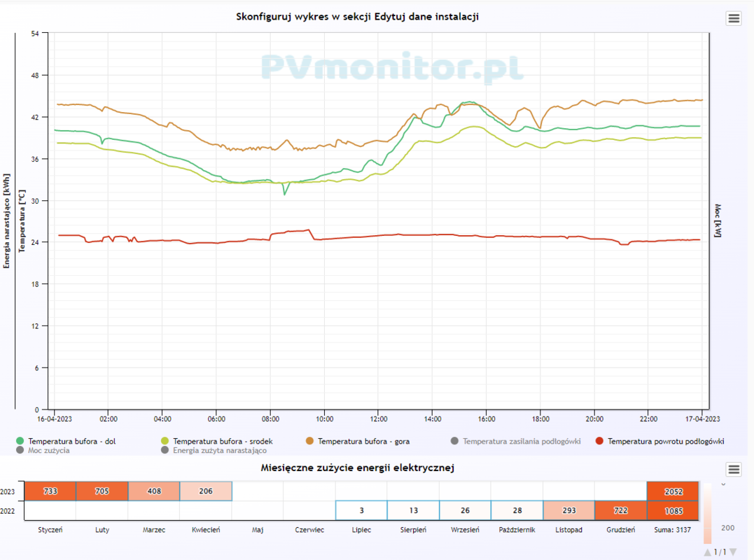Click the chart title about Edytuj dane instalacji
Image resolution: width=754 pixels, height=560 pixels.
click(x=357, y=17)
